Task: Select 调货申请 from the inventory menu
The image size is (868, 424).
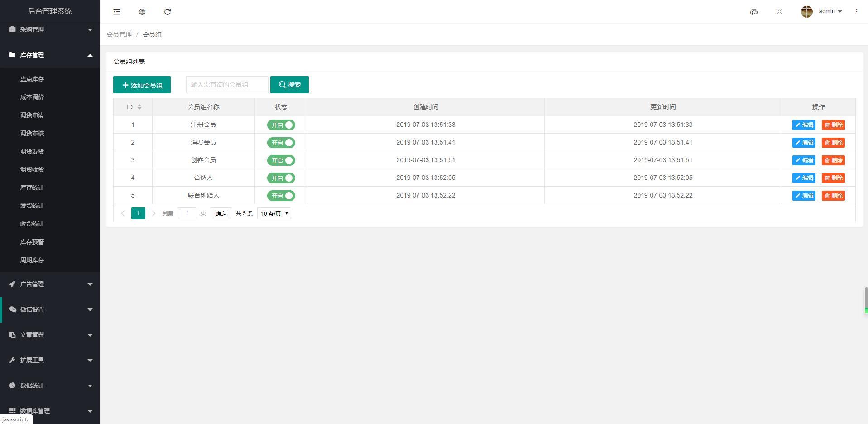Action: 32,115
